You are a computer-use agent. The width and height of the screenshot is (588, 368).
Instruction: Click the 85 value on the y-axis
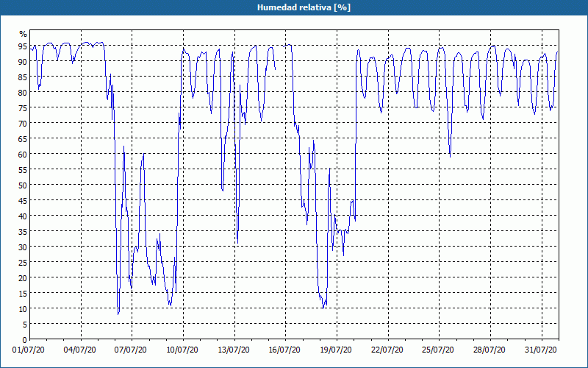pyautogui.click(x=23, y=77)
